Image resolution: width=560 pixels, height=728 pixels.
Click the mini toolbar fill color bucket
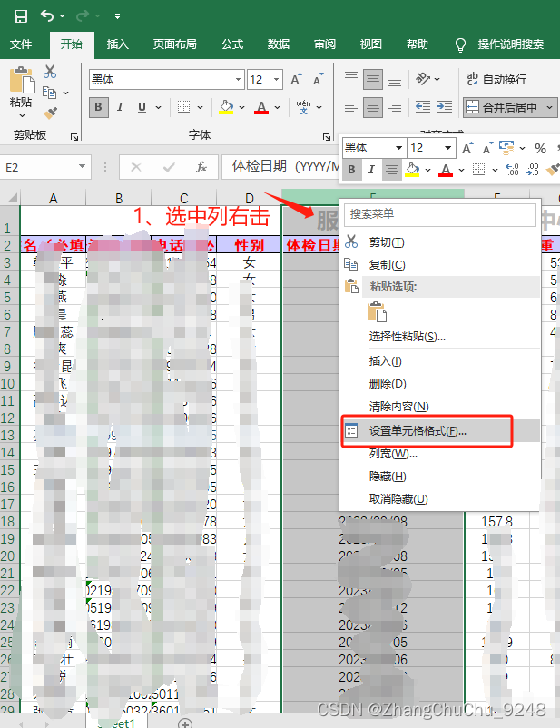click(412, 170)
